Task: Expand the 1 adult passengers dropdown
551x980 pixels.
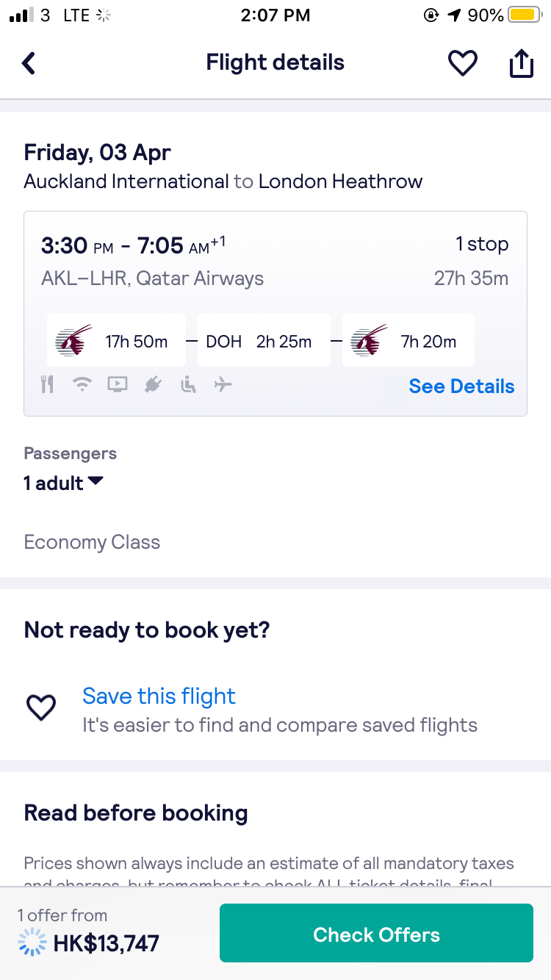Action: tap(64, 483)
